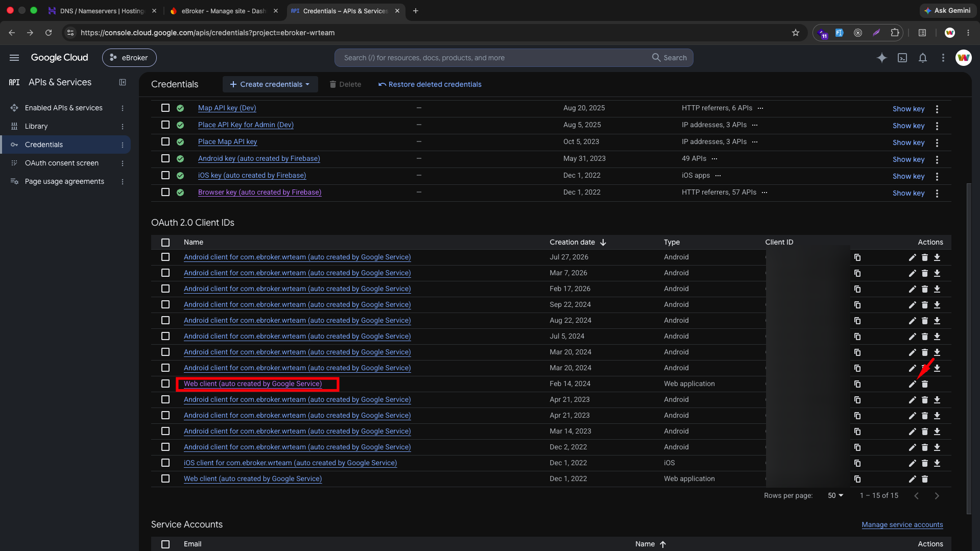The height and width of the screenshot is (551, 980).
Task: Expand restrictions ellipsis for Android key 49 APIs
Action: pyautogui.click(x=714, y=159)
